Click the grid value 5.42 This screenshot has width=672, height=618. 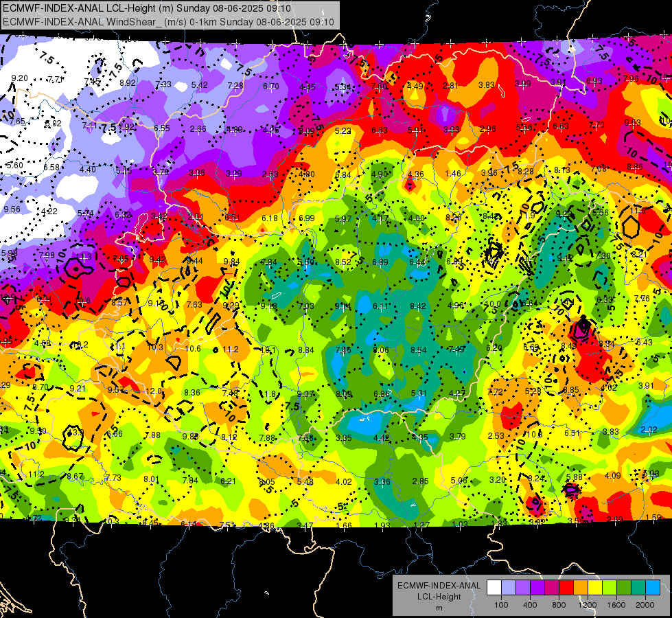click(x=200, y=85)
